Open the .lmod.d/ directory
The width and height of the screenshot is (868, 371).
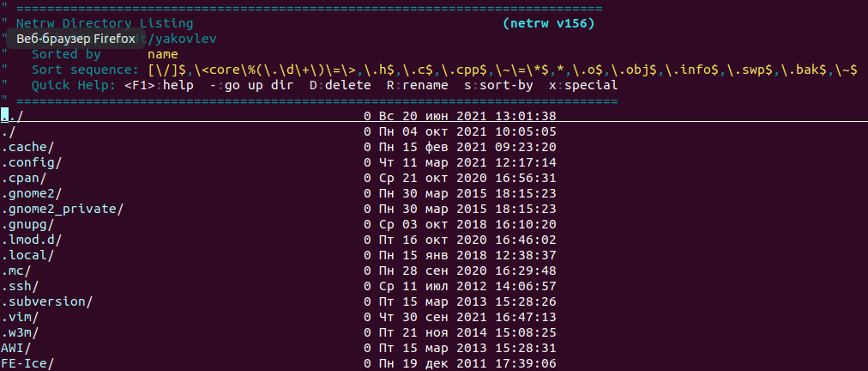[31, 240]
